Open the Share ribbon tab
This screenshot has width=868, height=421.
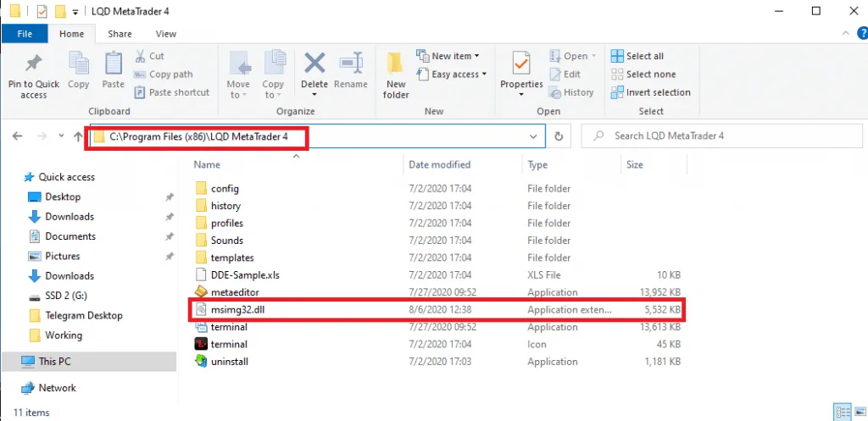click(x=120, y=34)
